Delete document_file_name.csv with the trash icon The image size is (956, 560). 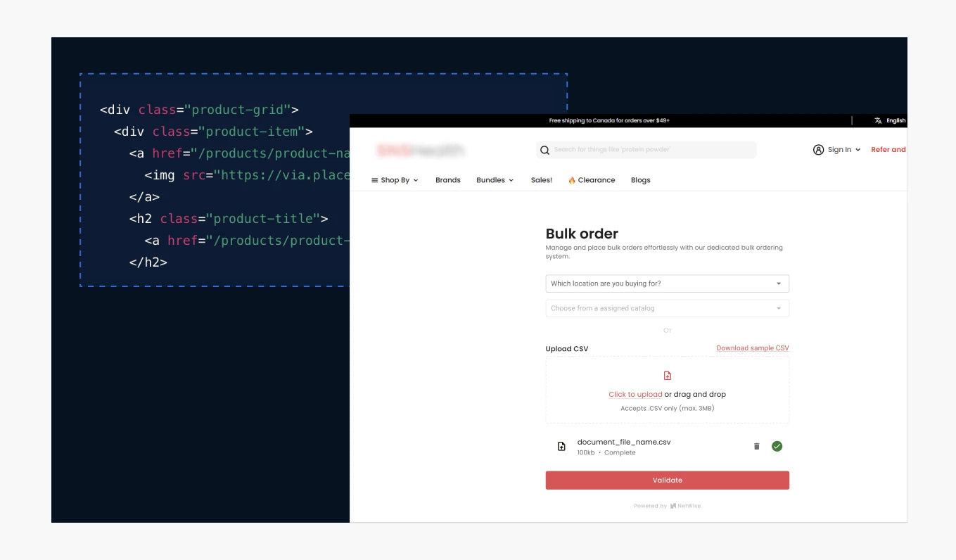[757, 446]
